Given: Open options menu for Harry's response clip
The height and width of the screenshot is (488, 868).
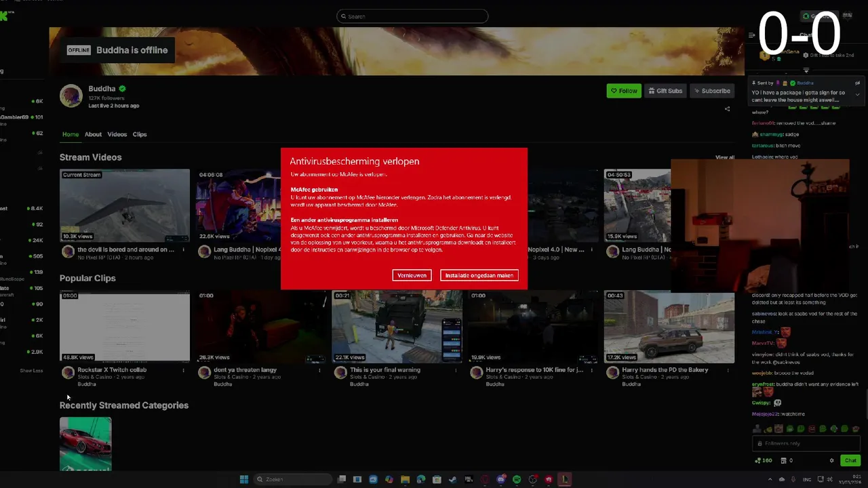Looking at the screenshot, I should click(592, 371).
